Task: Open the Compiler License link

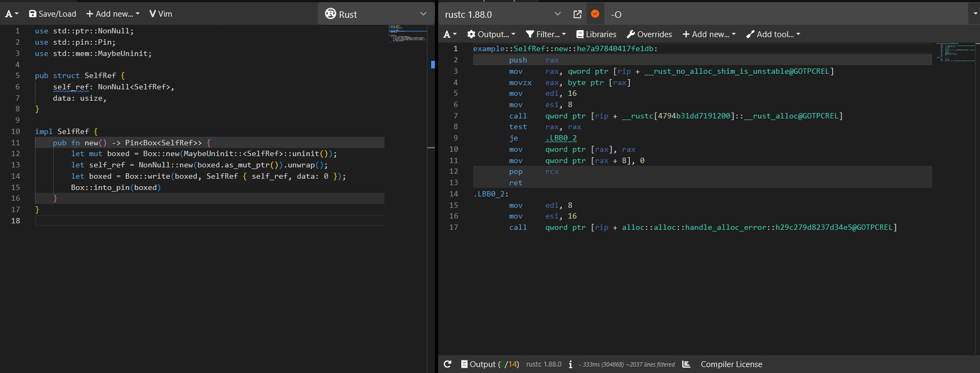Action: pyautogui.click(x=731, y=364)
